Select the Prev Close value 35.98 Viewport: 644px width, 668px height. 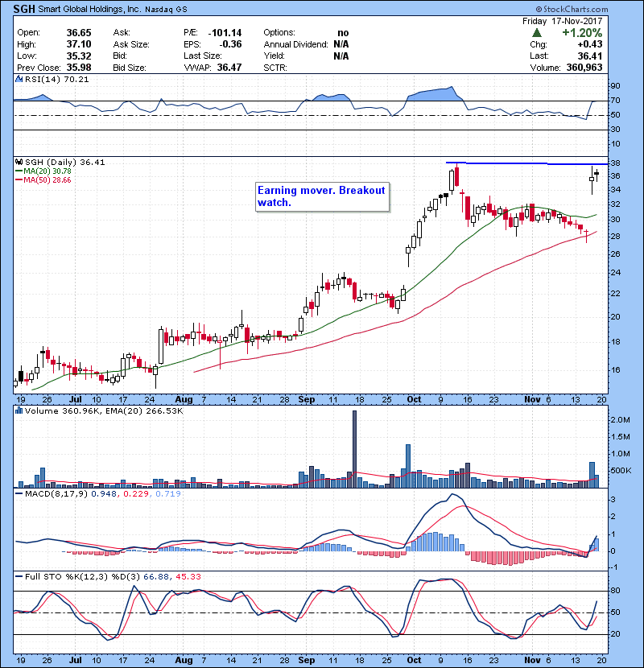[79, 68]
